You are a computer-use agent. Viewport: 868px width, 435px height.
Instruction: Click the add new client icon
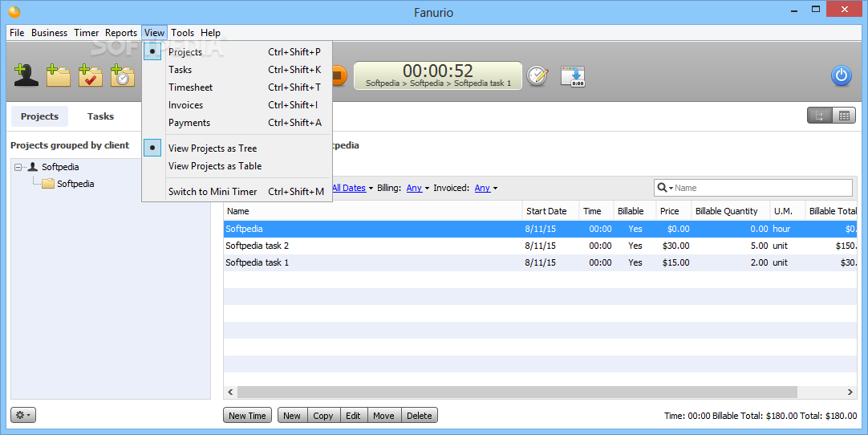26,75
